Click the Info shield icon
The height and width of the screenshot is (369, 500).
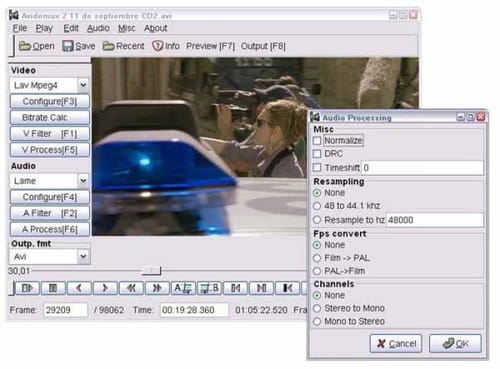(157, 46)
